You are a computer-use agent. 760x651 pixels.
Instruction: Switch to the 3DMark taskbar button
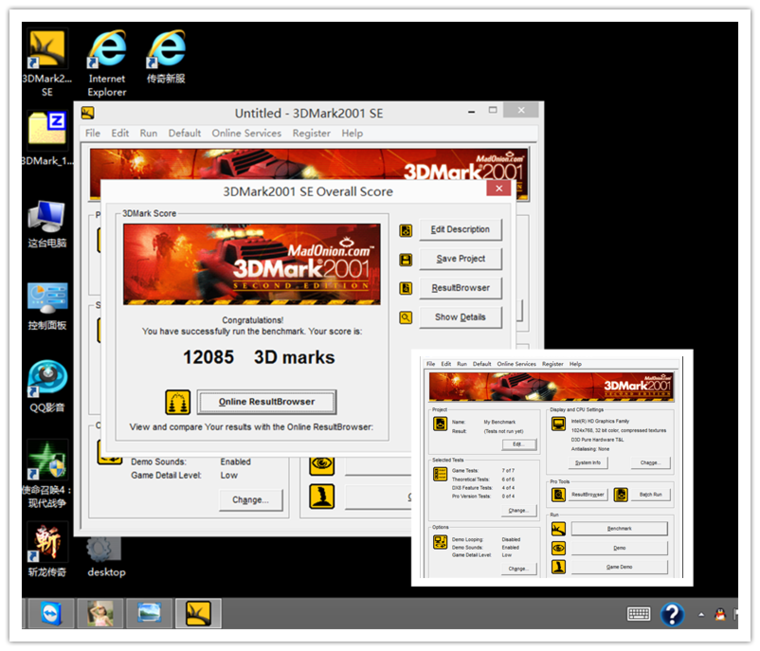tap(198, 613)
